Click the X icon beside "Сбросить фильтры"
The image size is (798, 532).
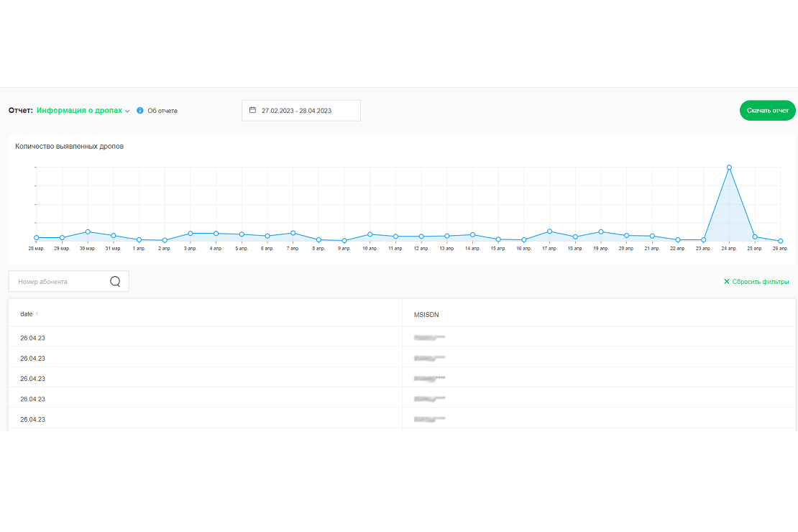(726, 282)
